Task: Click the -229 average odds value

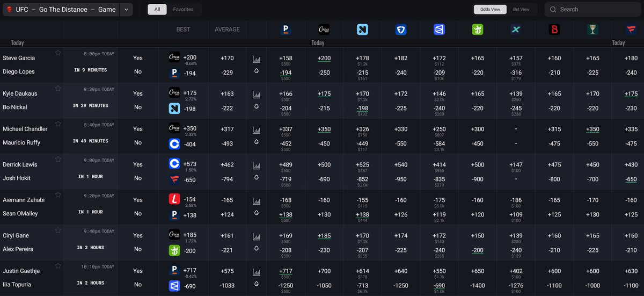Action: tap(228, 73)
